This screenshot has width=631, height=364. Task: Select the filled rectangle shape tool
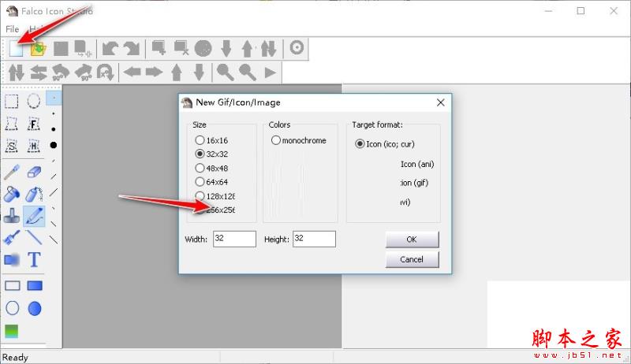point(35,286)
